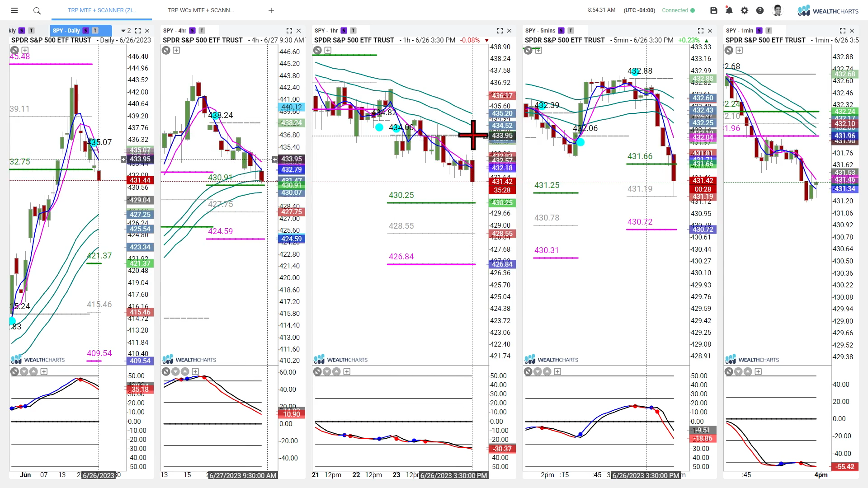
Task: Click the +0.23% change on 5mins header
Action: [689, 40]
